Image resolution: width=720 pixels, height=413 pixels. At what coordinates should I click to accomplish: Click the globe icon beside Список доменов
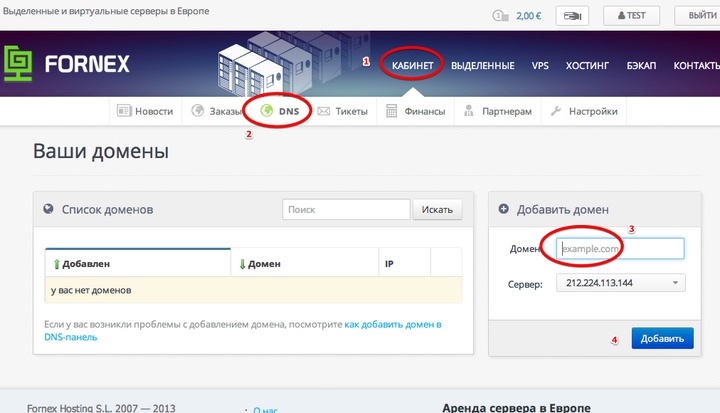48,209
